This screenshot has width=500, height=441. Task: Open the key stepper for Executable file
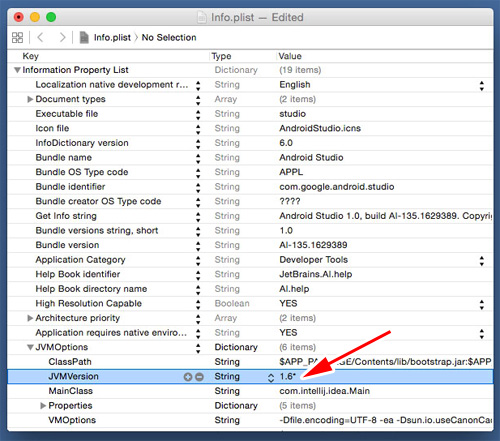(x=198, y=115)
